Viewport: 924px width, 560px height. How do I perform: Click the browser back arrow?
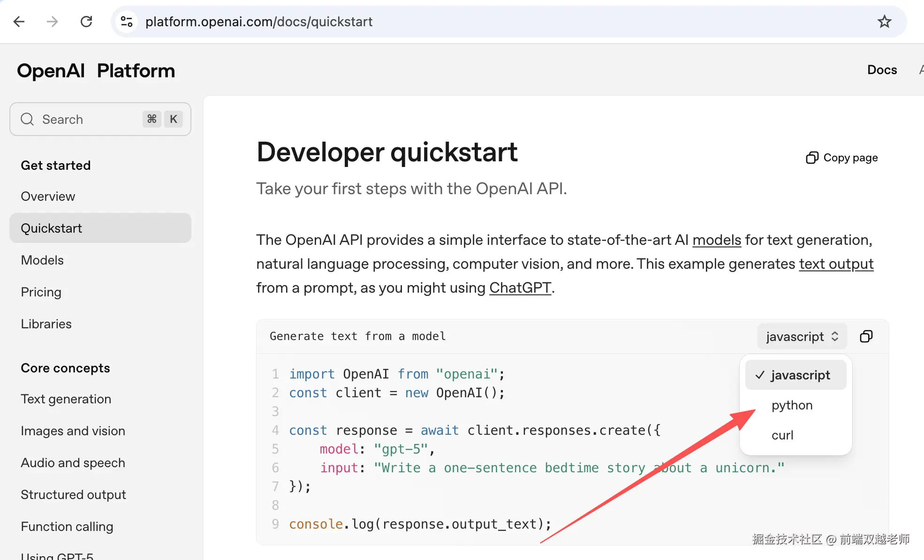pos(19,22)
